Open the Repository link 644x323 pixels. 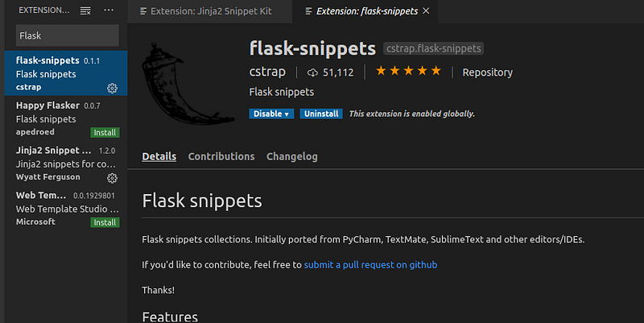click(x=488, y=72)
